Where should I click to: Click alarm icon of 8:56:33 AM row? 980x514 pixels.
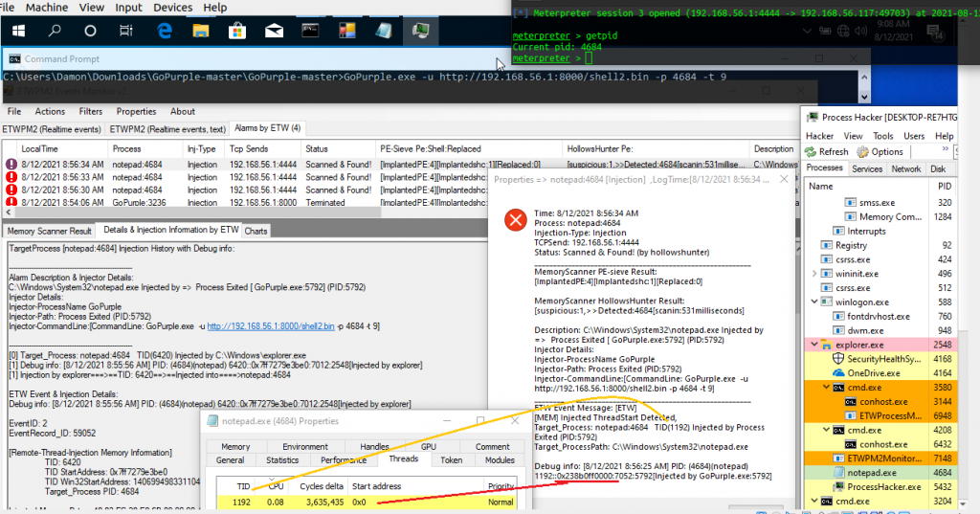pos(11,178)
